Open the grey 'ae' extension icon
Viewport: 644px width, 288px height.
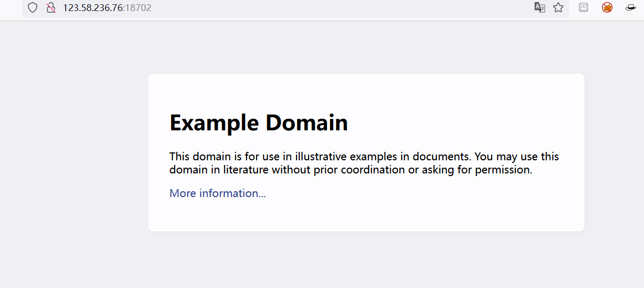[x=584, y=7]
